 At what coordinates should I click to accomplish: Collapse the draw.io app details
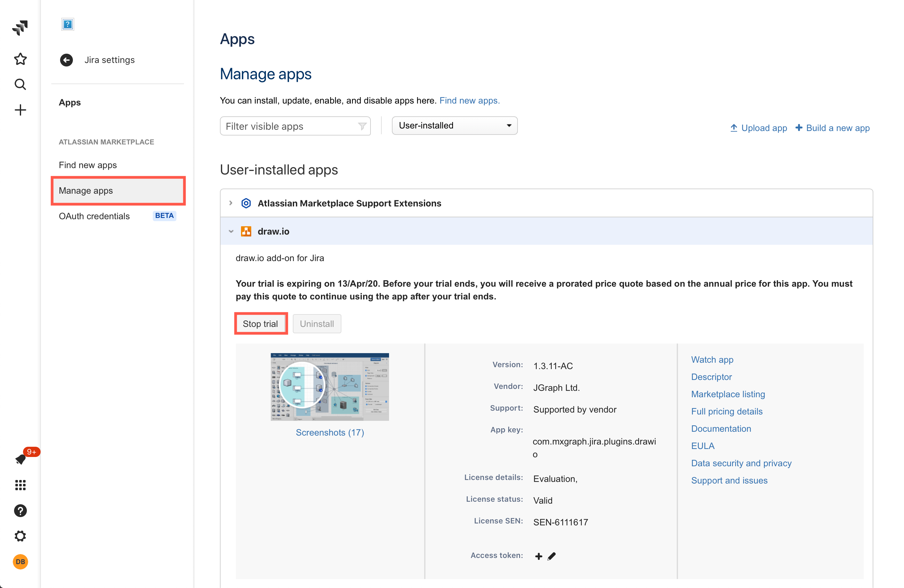[x=231, y=231]
